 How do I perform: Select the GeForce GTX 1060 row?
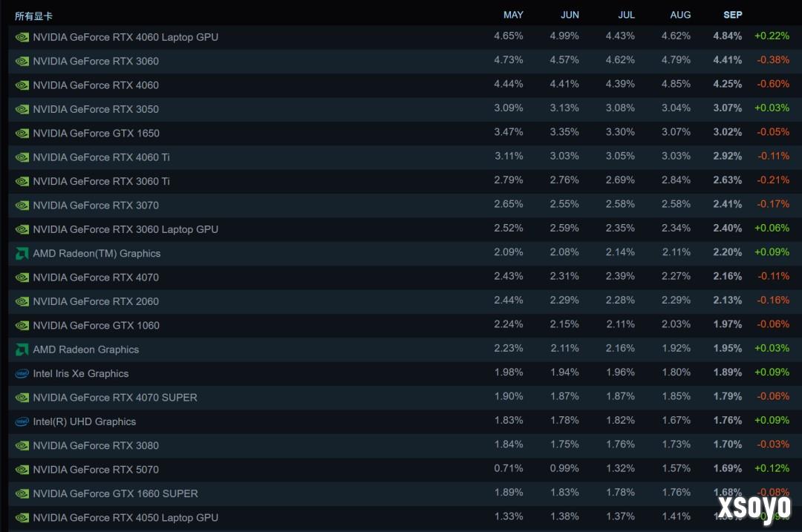(95, 325)
